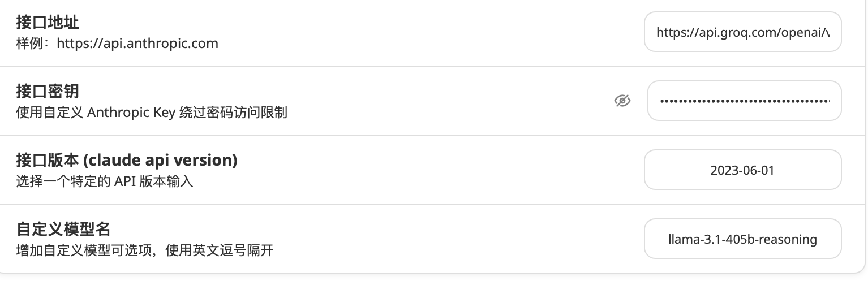Reveal the hidden 接口密钥 with the eye icon
Viewport: 868px width, 294px height.
coord(622,101)
